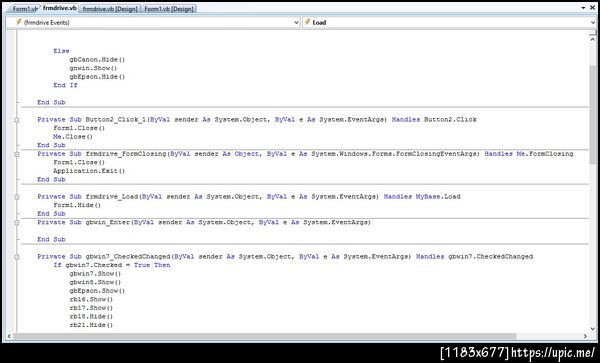Switch to the Form1.vb tab
600x363 pixels.
pos(24,8)
